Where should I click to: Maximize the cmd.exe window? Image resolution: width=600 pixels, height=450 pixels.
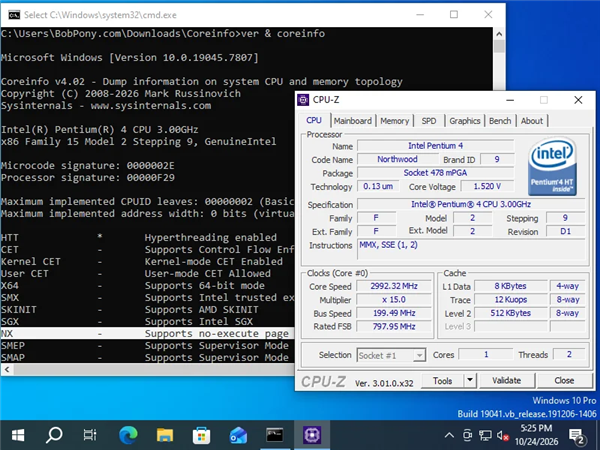click(454, 15)
